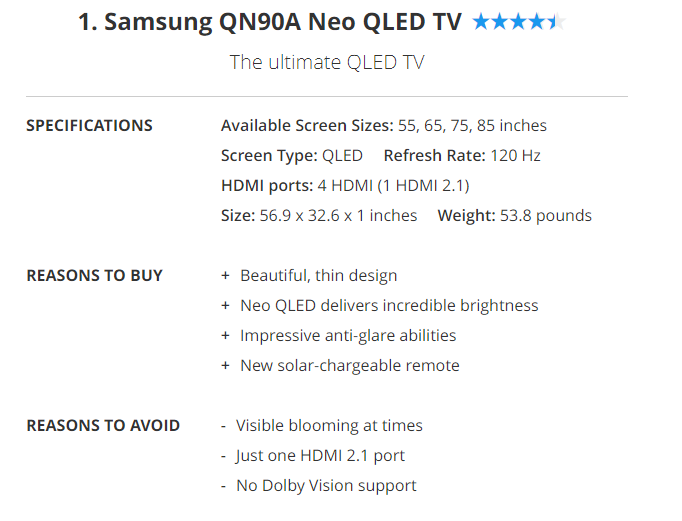Click the minus icon before 'Visible blooming at times'
This screenshot has width=682, height=521.
(x=224, y=426)
